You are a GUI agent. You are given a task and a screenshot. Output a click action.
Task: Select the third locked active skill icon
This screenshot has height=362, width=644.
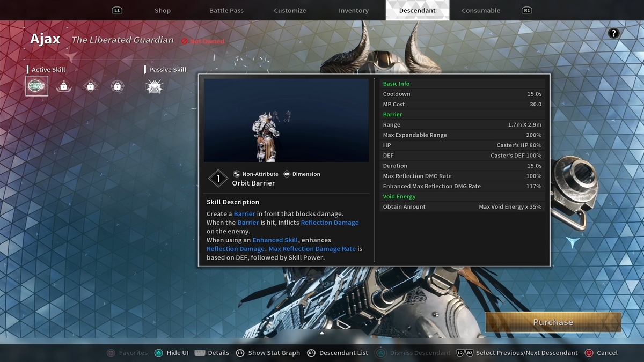click(91, 86)
